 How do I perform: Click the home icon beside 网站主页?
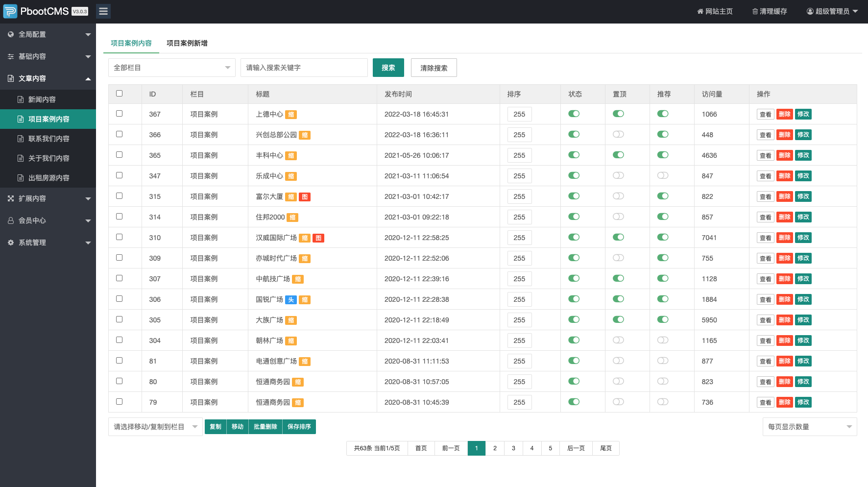(x=700, y=11)
